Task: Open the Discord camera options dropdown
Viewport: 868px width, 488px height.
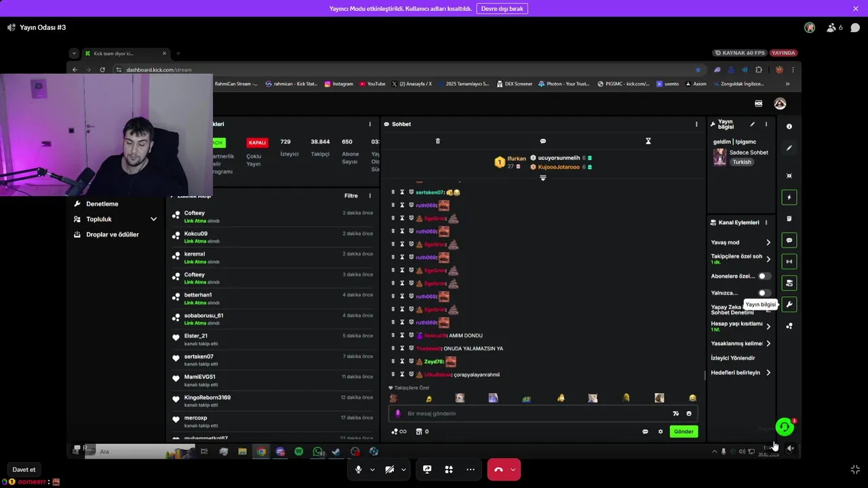Action: coord(403,470)
